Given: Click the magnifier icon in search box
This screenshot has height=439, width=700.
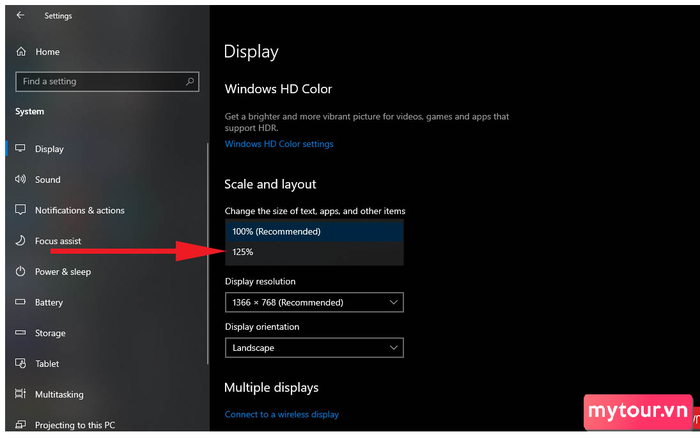Looking at the screenshot, I should tap(190, 81).
